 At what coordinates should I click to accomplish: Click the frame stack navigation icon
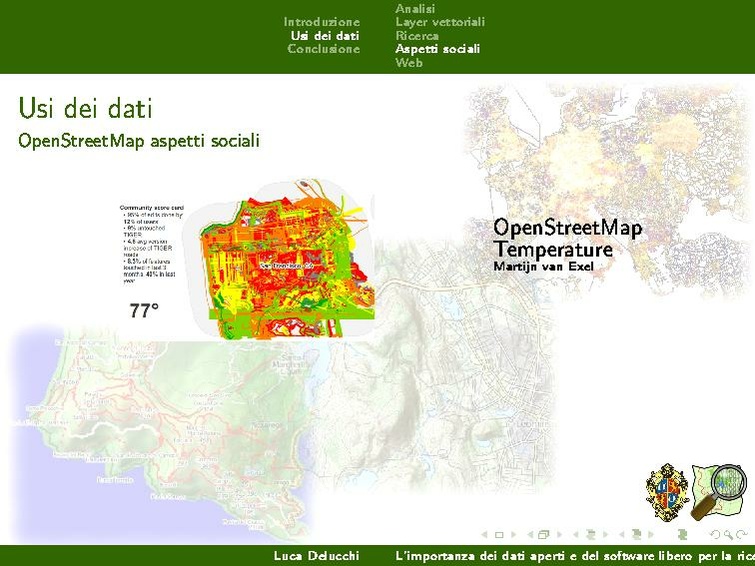pyautogui.click(x=544, y=534)
